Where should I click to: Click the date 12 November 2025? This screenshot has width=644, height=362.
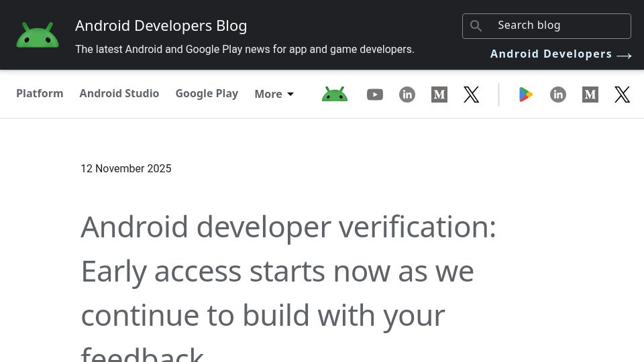point(126,169)
